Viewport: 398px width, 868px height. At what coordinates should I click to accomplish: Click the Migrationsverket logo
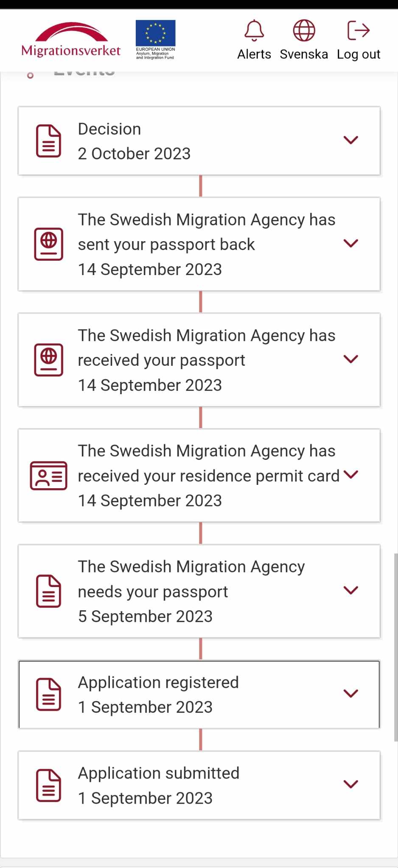(71, 40)
